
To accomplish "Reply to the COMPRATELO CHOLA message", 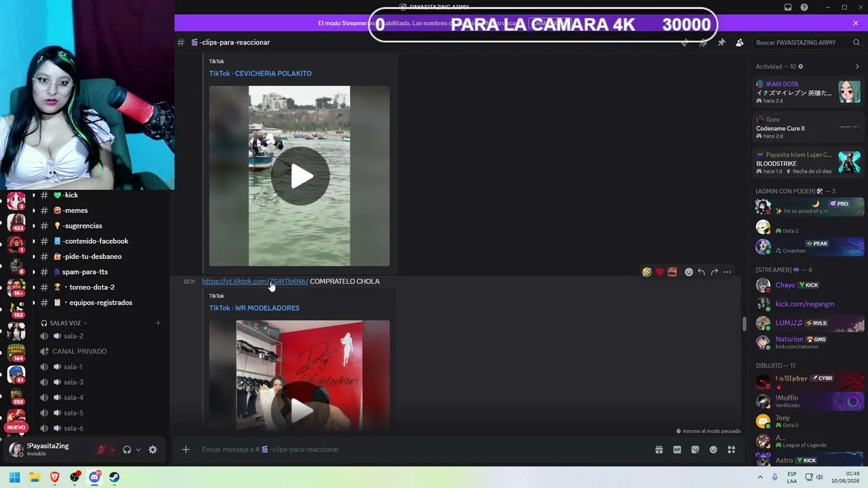I will 701,272.
